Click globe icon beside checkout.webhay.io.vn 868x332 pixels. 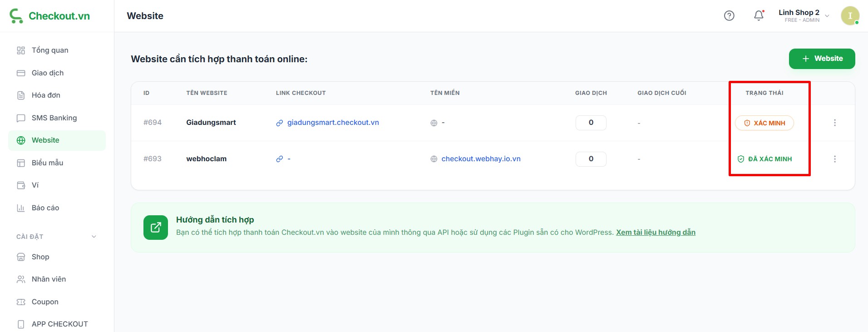pyautogui.click(x=434, y=159)
